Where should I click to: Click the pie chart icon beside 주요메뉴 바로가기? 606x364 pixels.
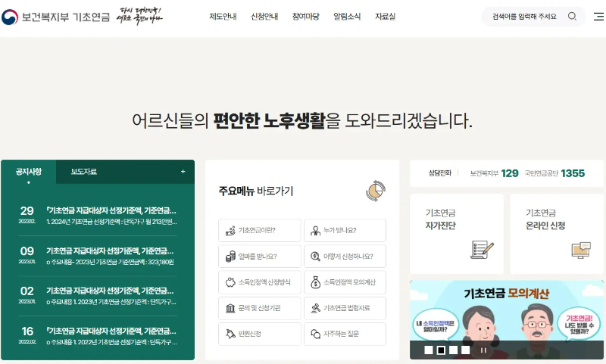pyautogui.click(x=376, y=191)
